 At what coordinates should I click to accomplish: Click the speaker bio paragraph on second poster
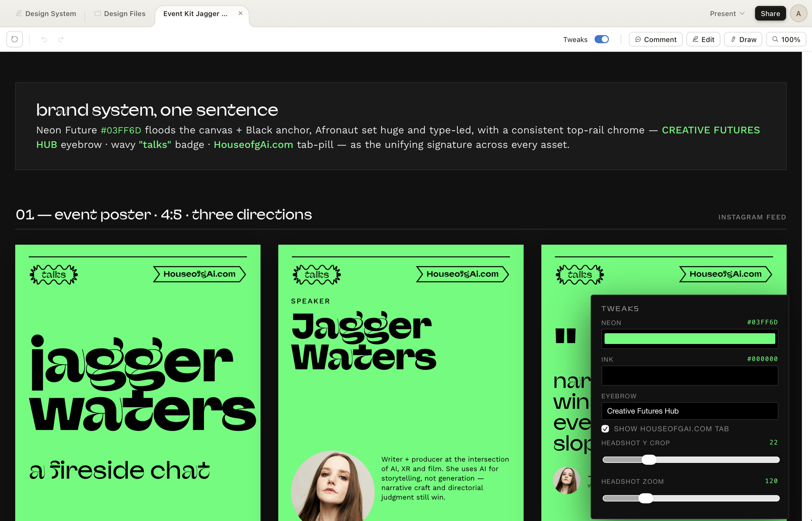point(445,478)
